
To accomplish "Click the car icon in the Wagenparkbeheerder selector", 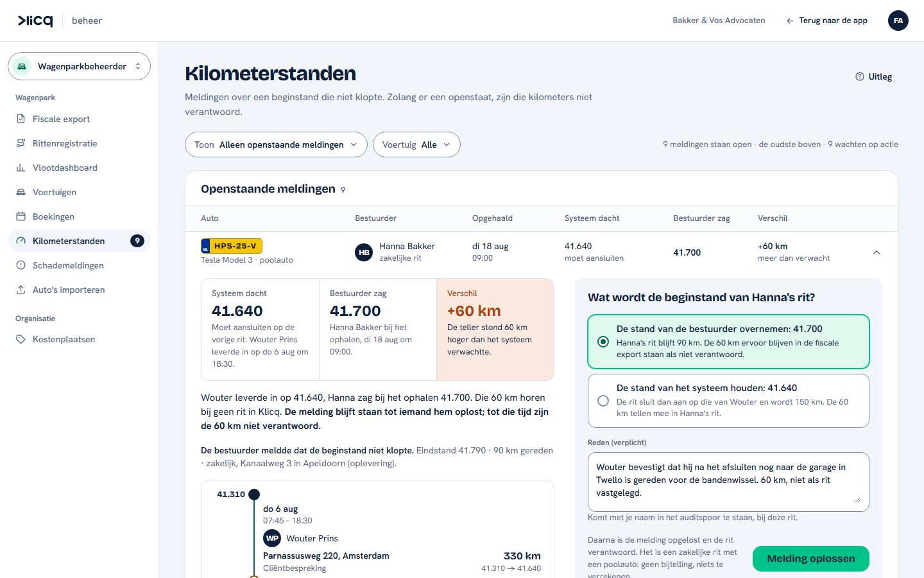I will 22,66.
